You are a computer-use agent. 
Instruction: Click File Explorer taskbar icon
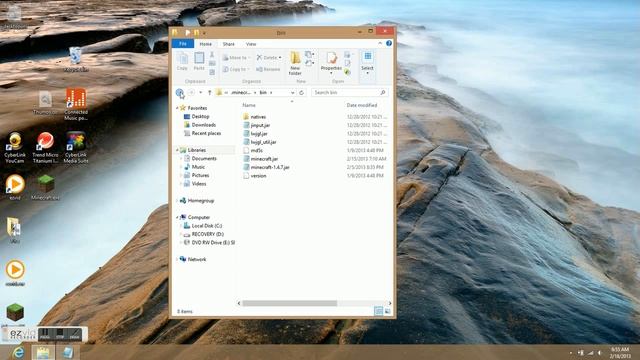[x=43, y=352]
